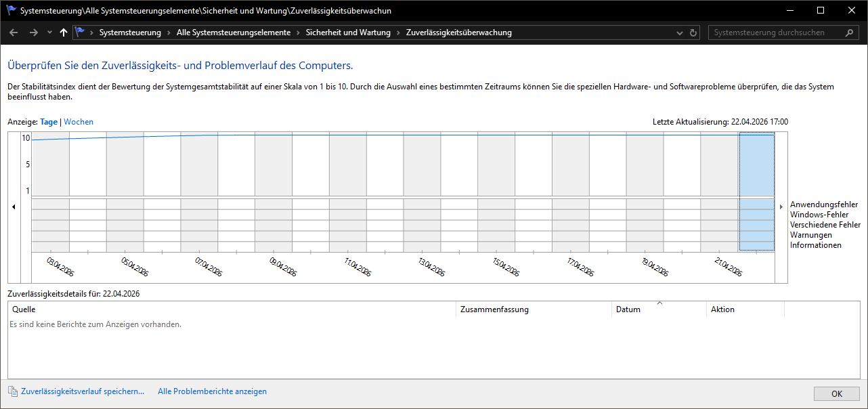The height and width of the screenshot is (409, 868).
Task: Click the search magnifier icon
Action: pyautogui.click(x=850, y=33)
